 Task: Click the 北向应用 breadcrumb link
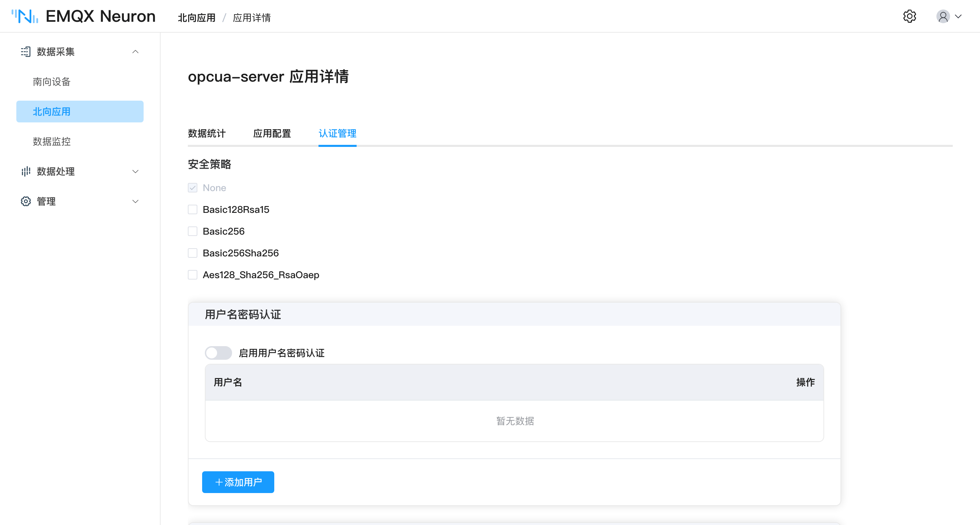[x=197, y=17]
